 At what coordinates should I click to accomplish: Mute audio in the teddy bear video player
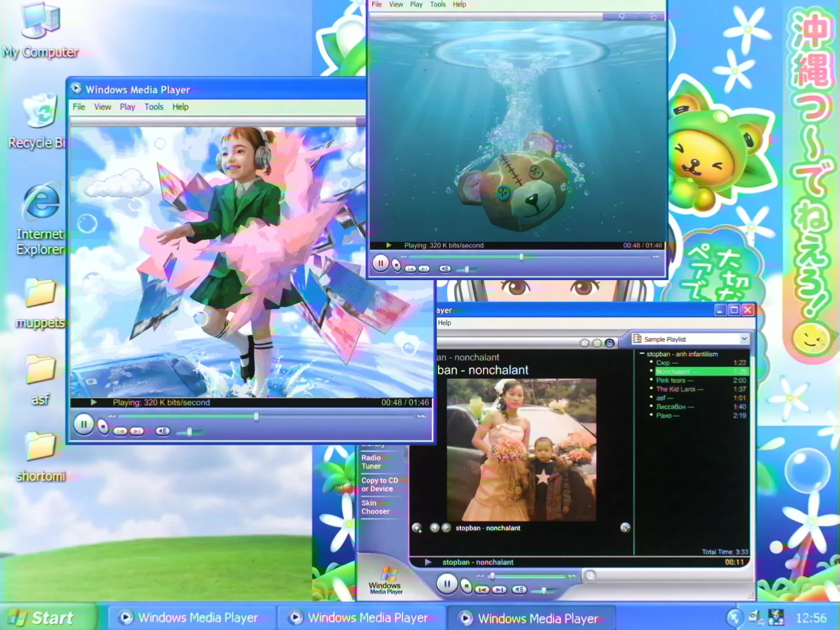(x=445, y=269)
